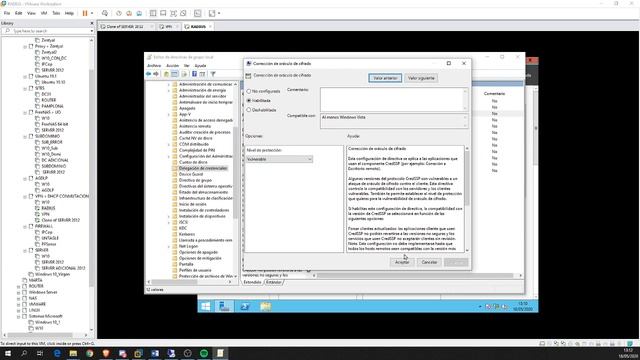This screenshot has width=640, height=360.
Task: Click the Valor siguiente button
Action: [421, 78]
